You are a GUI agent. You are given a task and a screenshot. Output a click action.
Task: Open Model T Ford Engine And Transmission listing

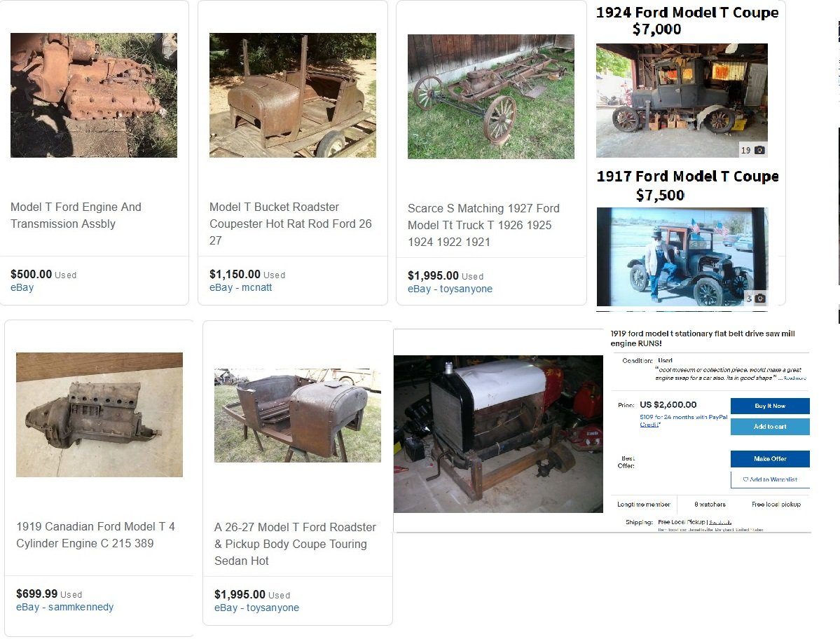point(76,215)
